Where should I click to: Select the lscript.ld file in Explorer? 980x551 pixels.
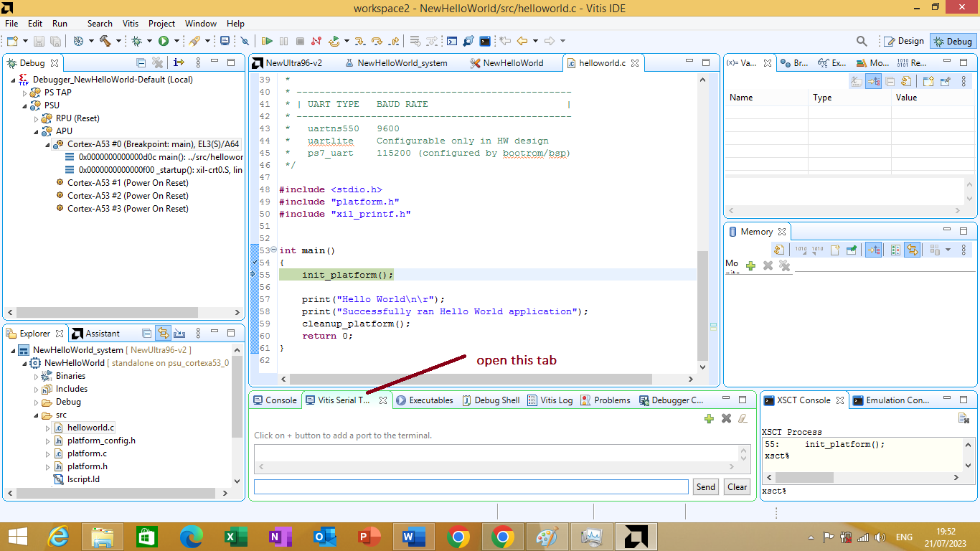point(77,479)
